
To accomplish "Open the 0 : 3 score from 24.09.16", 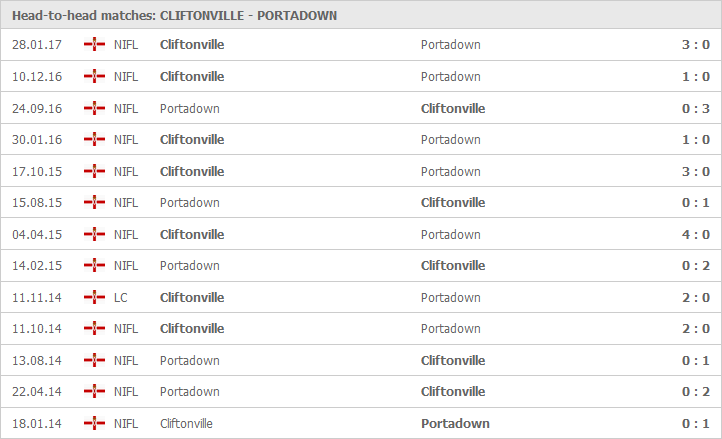I will [696, 108].
